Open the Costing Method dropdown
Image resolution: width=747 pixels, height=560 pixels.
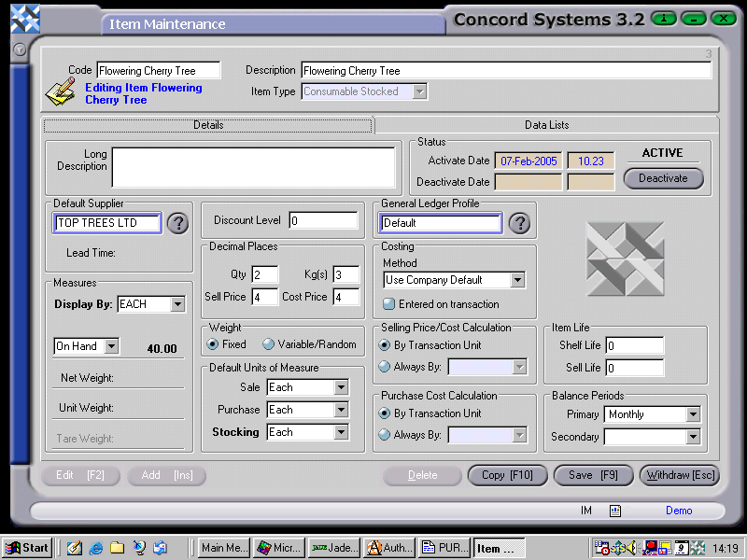click(x=519, y=280)
